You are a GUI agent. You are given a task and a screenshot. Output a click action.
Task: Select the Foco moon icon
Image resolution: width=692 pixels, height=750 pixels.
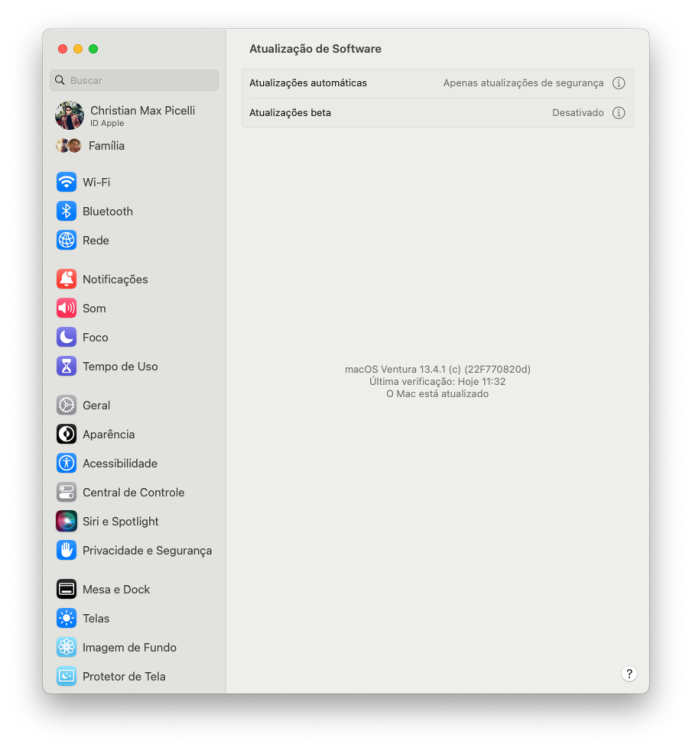[66, 337]
